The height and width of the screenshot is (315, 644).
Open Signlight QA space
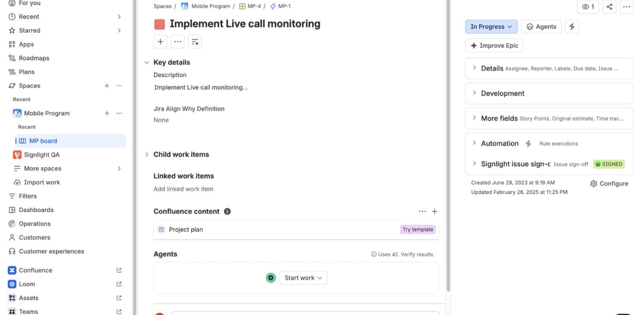pos(42,155)
